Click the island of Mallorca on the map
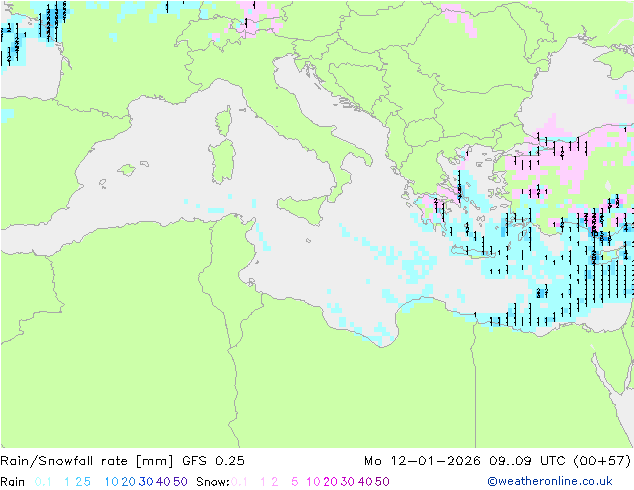This screenshot has height=490, width=634. coord(127,170)
